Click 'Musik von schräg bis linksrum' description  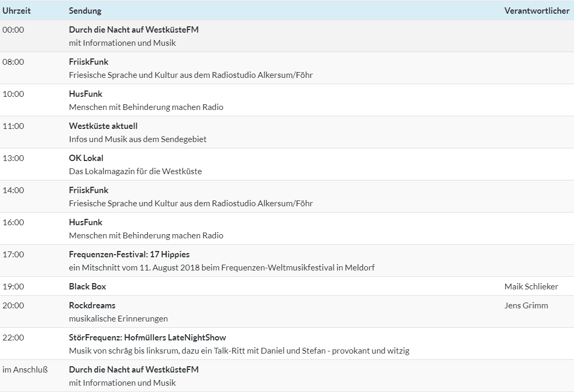coord(239,350)
